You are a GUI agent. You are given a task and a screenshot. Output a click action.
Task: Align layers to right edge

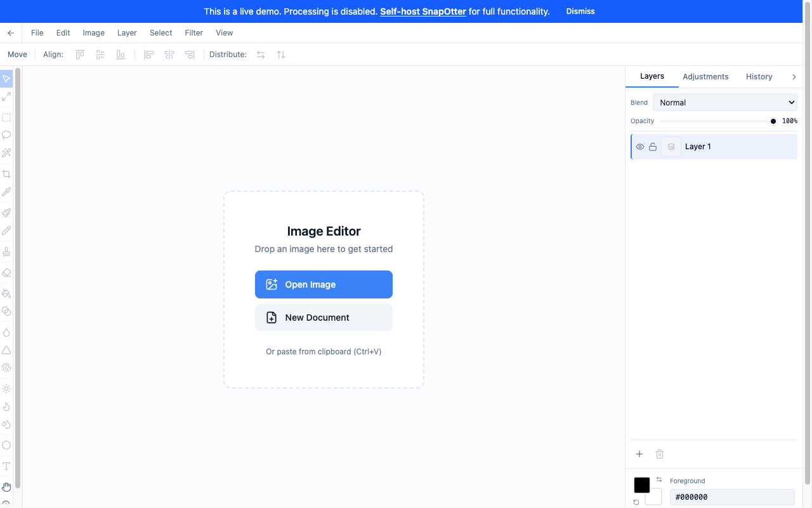pos(190,55)
